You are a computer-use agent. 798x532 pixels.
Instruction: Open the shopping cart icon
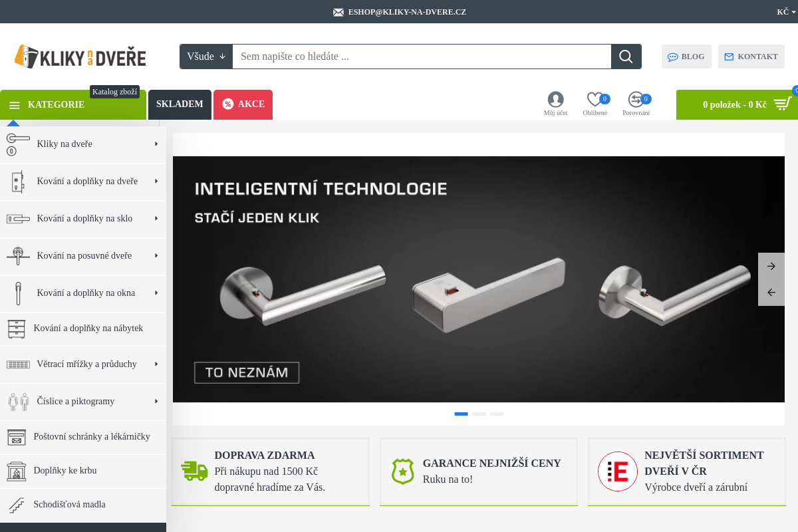click(x=782, y=104)
